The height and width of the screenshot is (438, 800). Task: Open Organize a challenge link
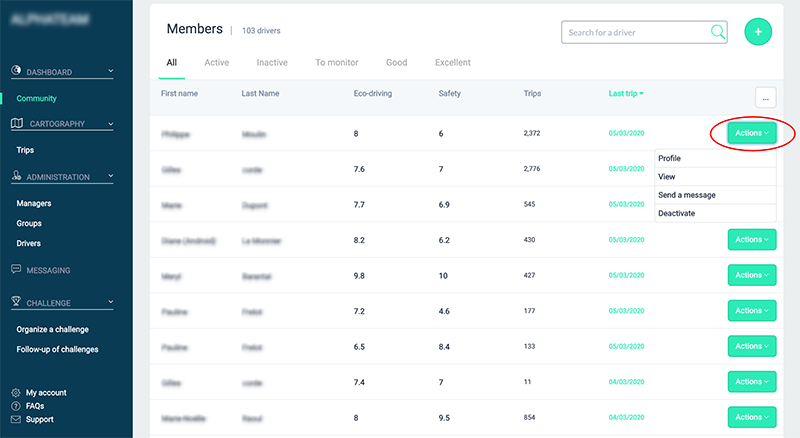53,330
